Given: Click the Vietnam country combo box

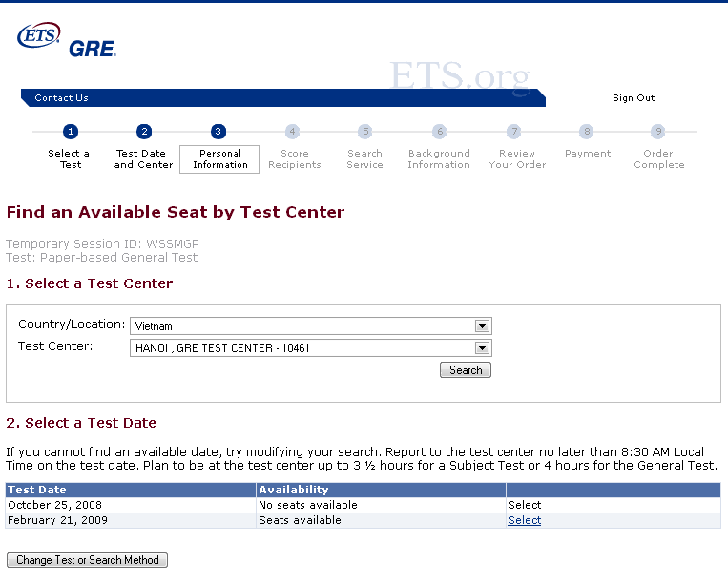Looking at the screenshot, I should coord(311,326).
